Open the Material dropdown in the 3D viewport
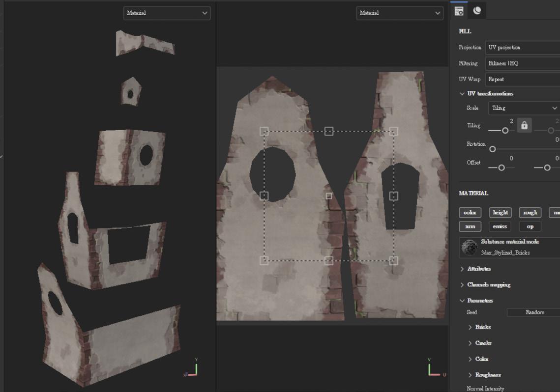 click(167, 13)
